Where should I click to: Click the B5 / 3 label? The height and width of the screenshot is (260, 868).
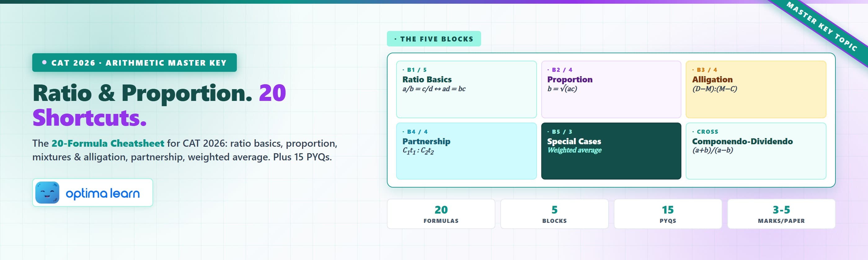coord(560,132)
